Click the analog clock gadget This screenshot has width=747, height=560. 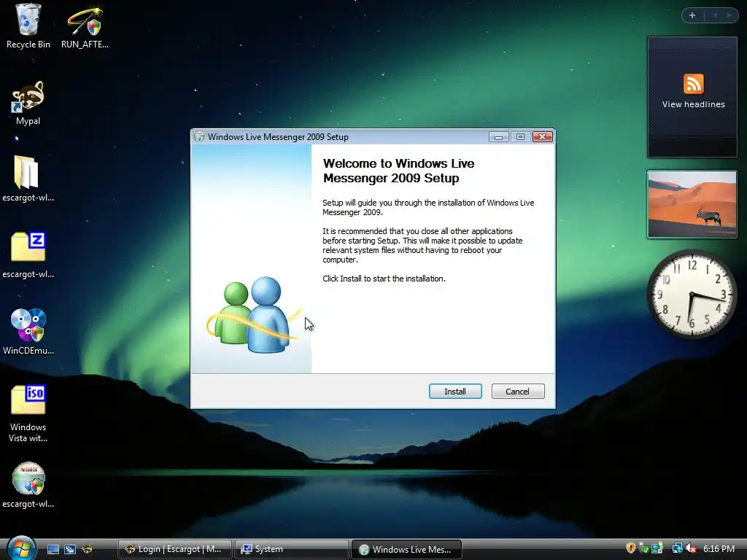click(692, 295)
